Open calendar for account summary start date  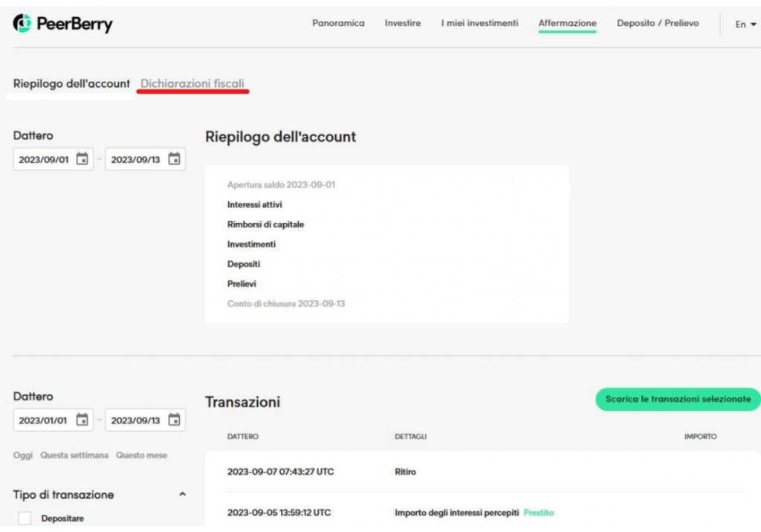(x=82, y=159)
